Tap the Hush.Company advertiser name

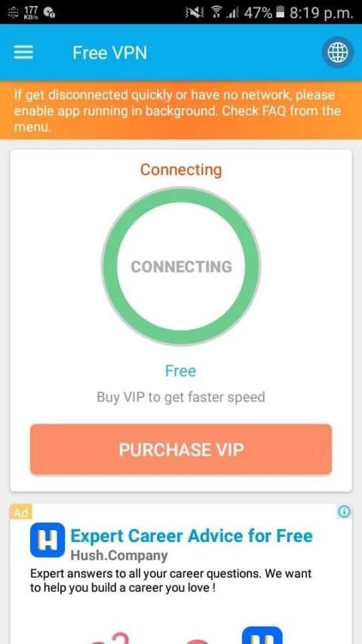[x=119, y=556]
